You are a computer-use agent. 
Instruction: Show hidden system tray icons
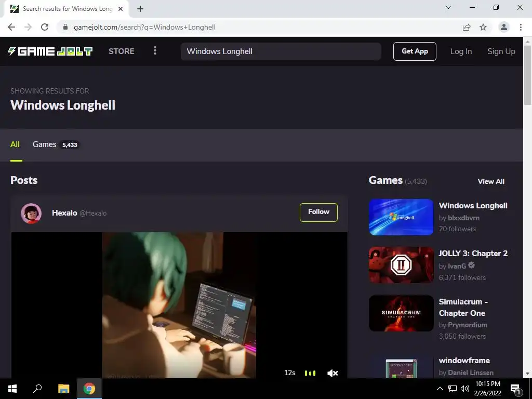440,389
